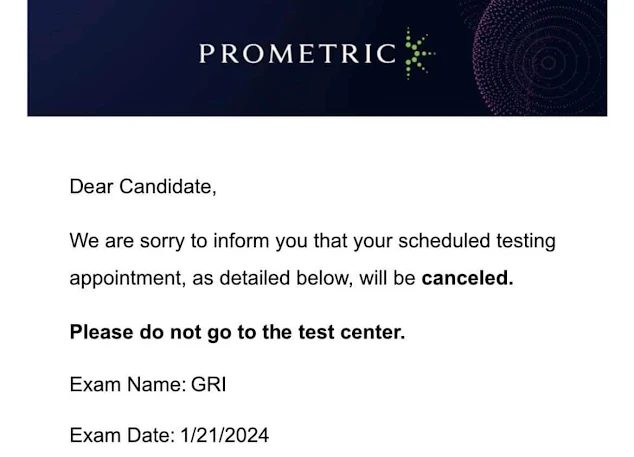634x457 pixels.
Task: Click the "Exam Date:" label
Action: 123,436
